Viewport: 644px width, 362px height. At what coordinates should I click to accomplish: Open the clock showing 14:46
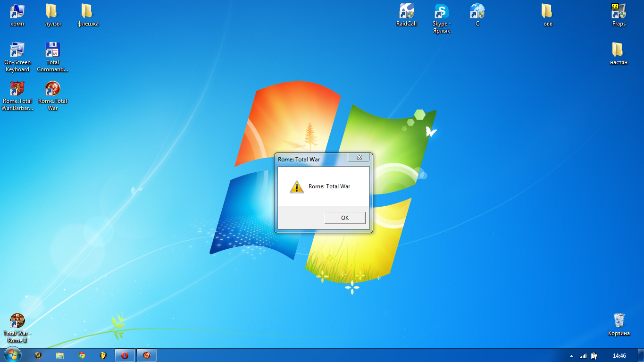[x=619, y=356]
